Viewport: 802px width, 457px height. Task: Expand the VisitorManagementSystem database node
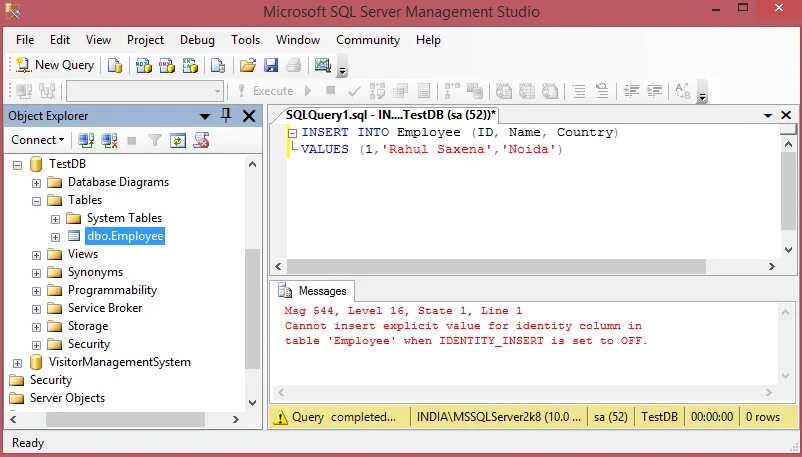[17, 363]
